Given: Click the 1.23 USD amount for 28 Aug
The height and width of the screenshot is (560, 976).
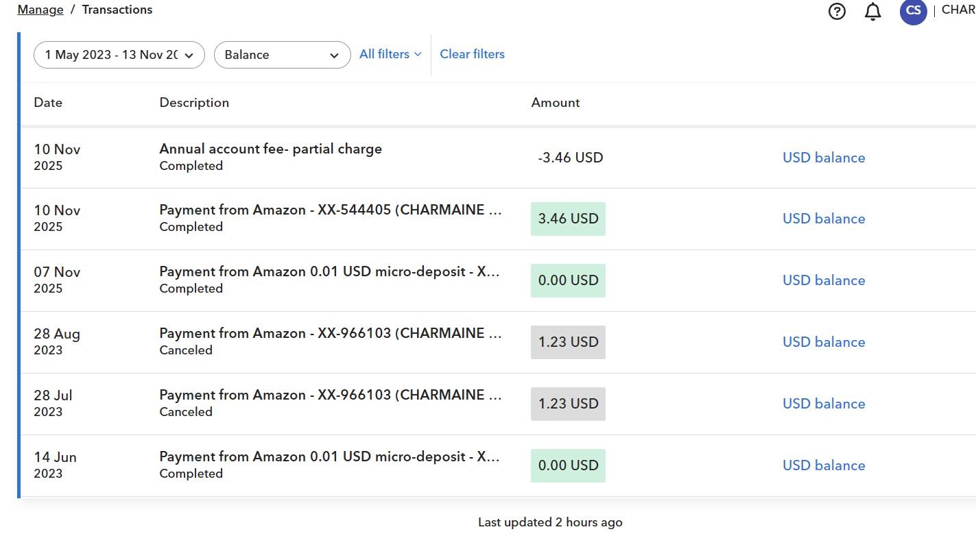Looking at the screenshot, I should 568,342.
